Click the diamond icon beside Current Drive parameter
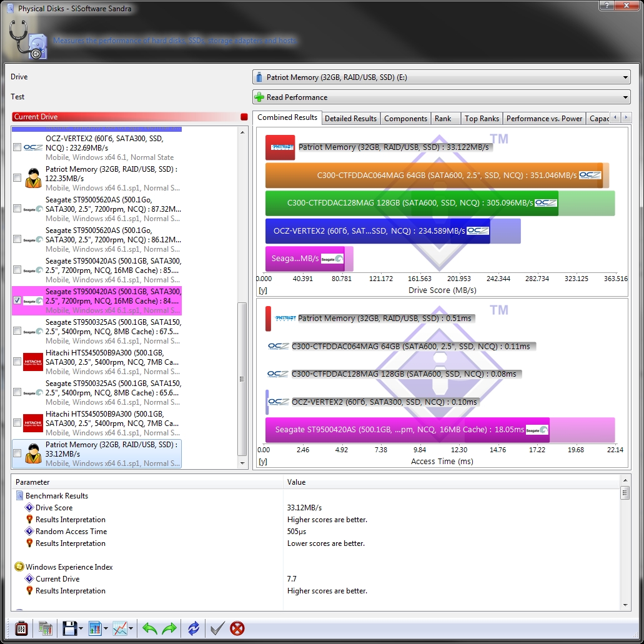 coord(29,578)
